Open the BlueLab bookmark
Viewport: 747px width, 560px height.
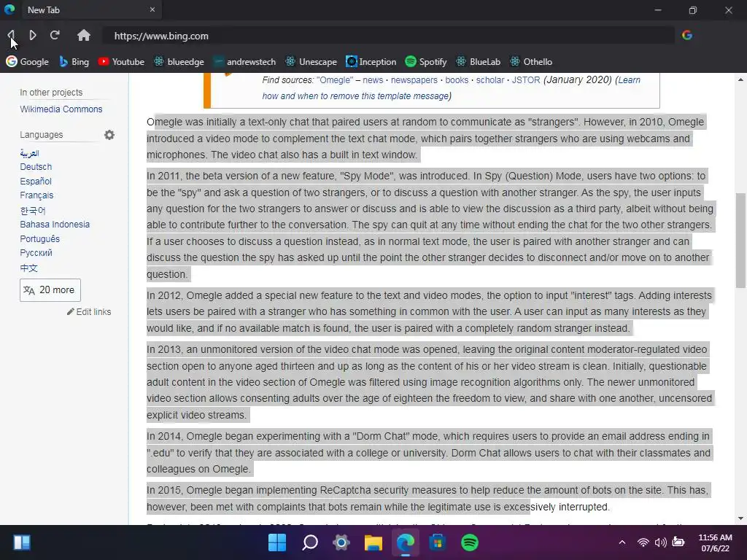(479, 62)
